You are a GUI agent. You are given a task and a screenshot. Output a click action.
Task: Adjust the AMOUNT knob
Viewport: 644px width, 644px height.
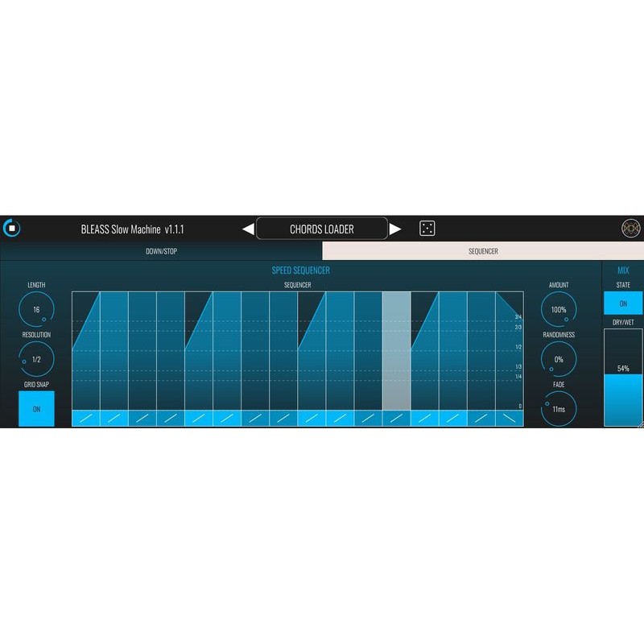pos(557,308)
